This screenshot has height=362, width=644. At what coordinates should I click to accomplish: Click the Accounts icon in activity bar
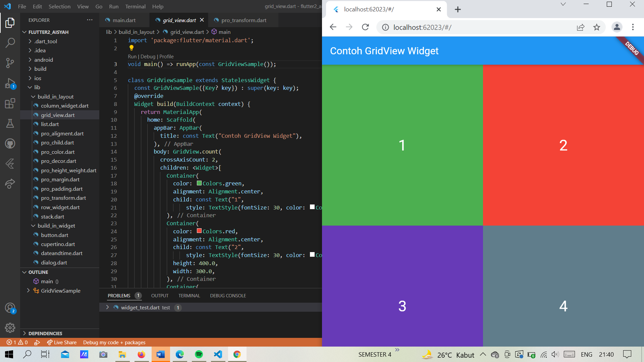10,308
